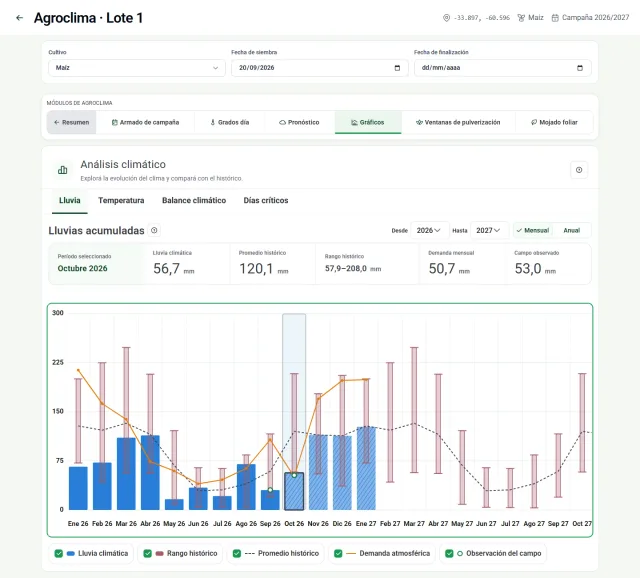Switch to the Temperatura tab

click(x=121, y=200)
